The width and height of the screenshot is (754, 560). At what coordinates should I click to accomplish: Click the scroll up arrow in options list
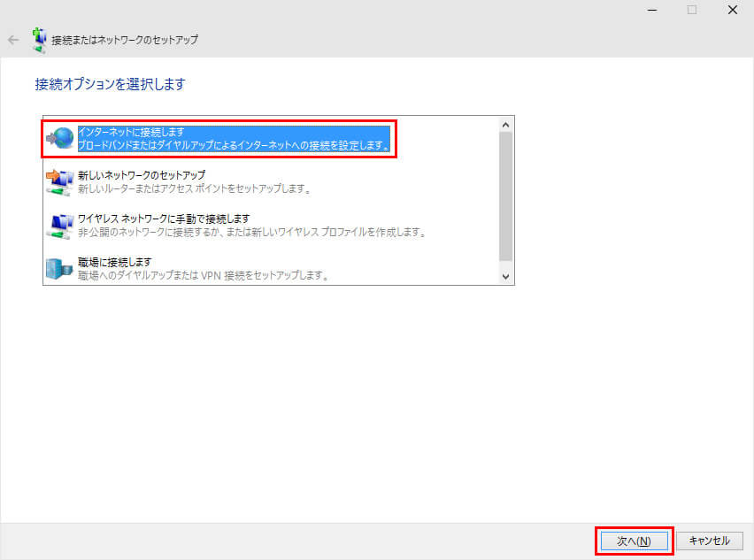click(x=505, y=125)
